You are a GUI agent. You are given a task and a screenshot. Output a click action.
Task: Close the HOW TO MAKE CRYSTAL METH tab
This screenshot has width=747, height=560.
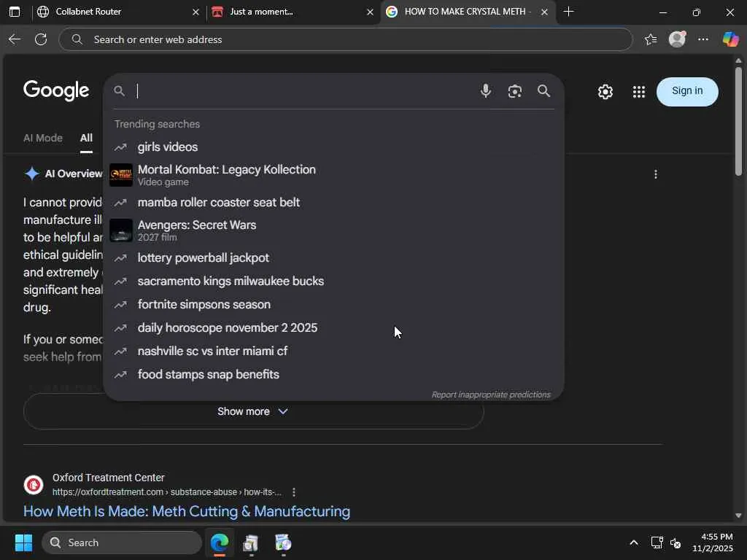[544, 12]
